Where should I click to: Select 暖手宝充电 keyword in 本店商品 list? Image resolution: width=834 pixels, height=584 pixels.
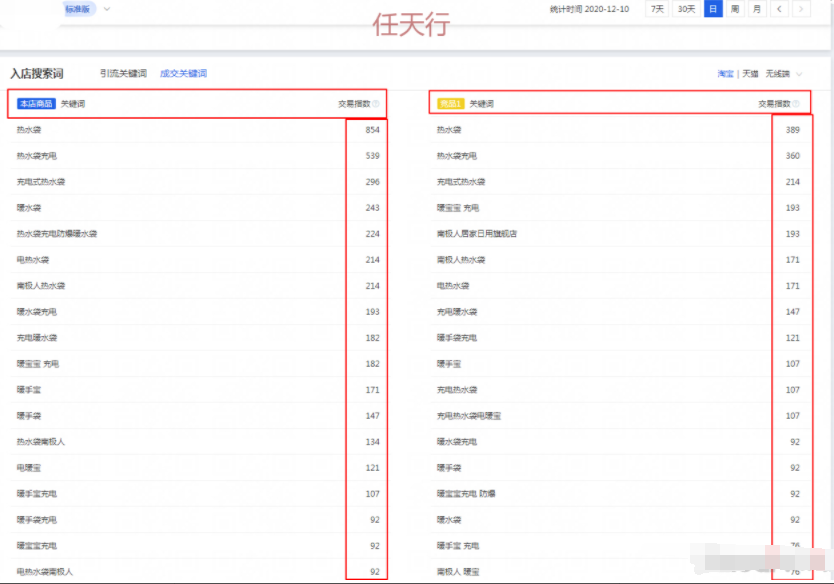(x=37, y=494)
